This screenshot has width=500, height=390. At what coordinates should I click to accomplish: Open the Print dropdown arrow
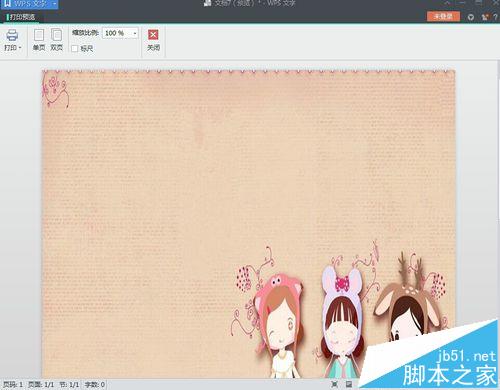pos(20,48)
